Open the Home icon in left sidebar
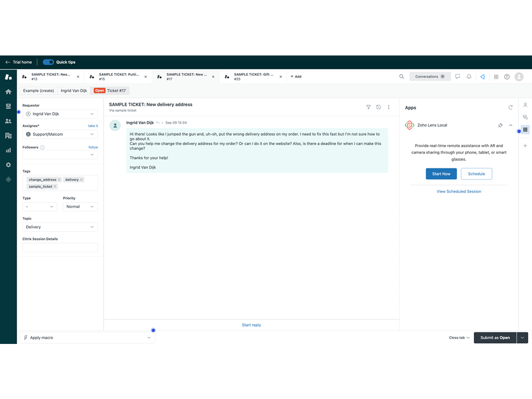Screen dimensions: 532x399 [x=8, y=91]
